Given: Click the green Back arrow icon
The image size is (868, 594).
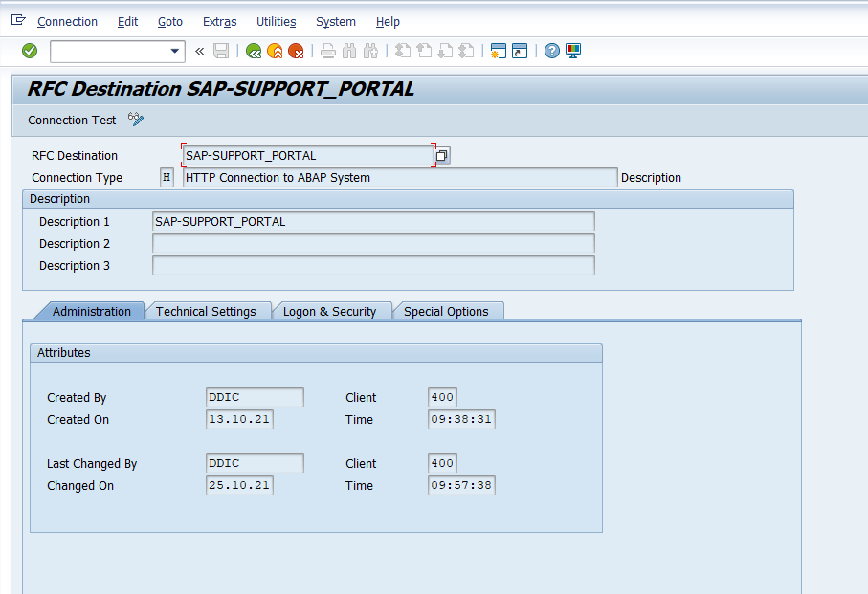Looking at the screenshot, I should click(x=253, y=51).
